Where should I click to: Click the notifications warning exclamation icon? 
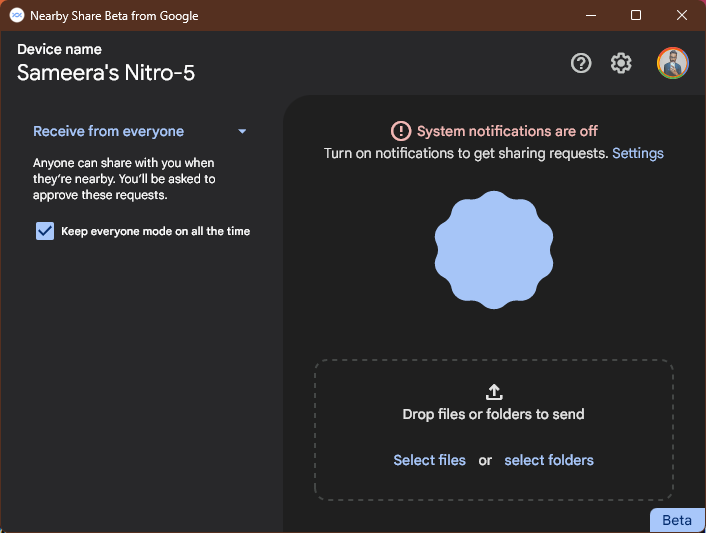tap(401, 131)
